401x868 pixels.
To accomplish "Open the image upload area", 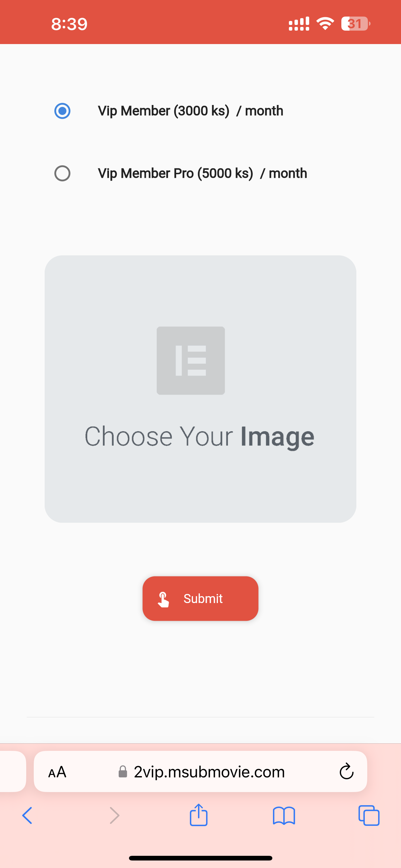I will (x=200, y=389).
